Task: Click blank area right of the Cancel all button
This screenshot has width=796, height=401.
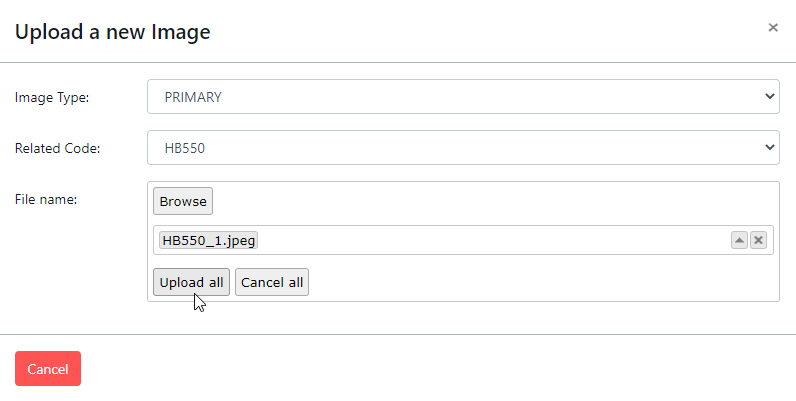Action: (540, 282)
